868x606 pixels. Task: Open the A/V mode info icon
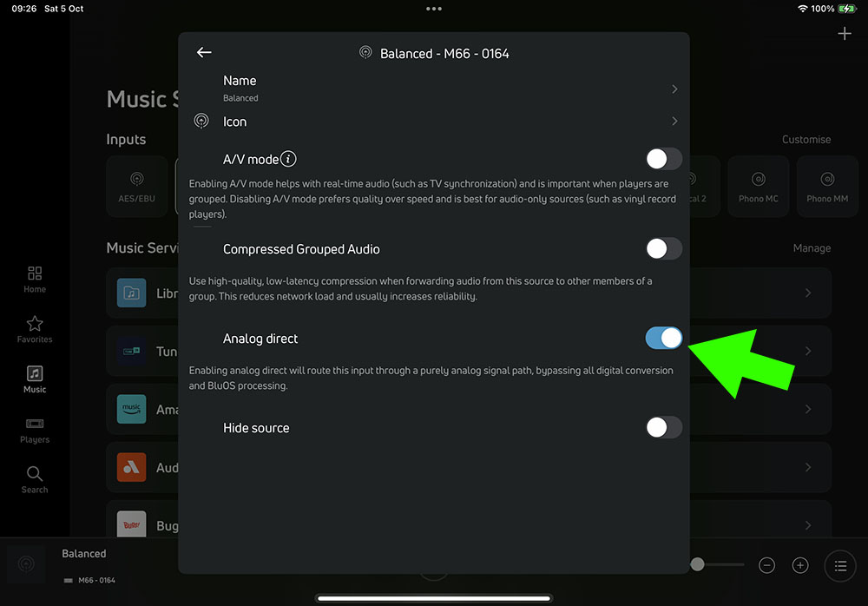click(288, 159)
